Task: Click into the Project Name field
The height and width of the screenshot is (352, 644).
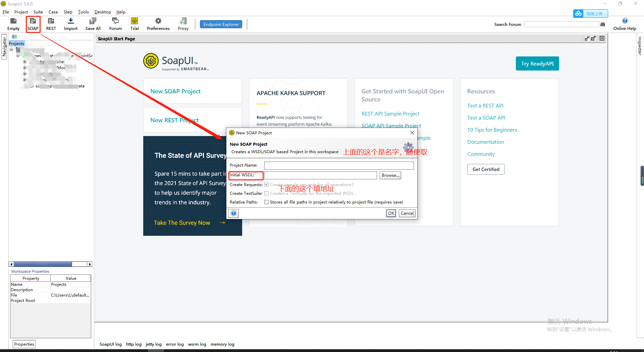Action: tap(339, 165)
